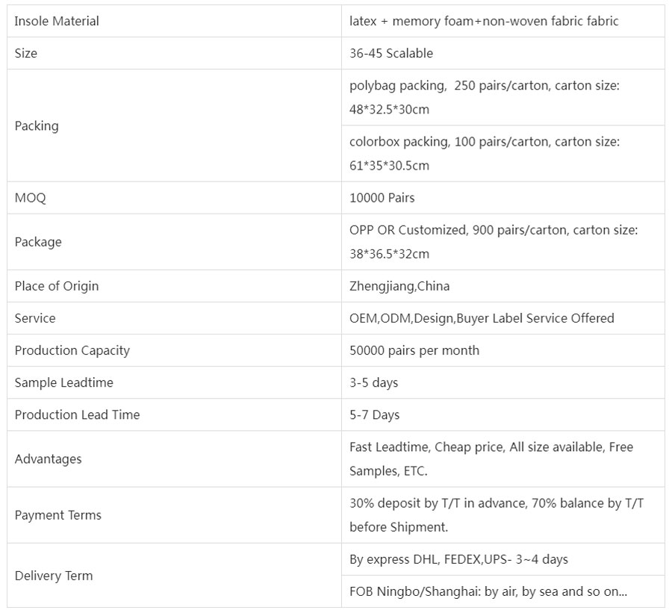This screenshot has height=616, width=672.
Task: Select the Fast Leadtime advantages text
Action: click(491, 458)
